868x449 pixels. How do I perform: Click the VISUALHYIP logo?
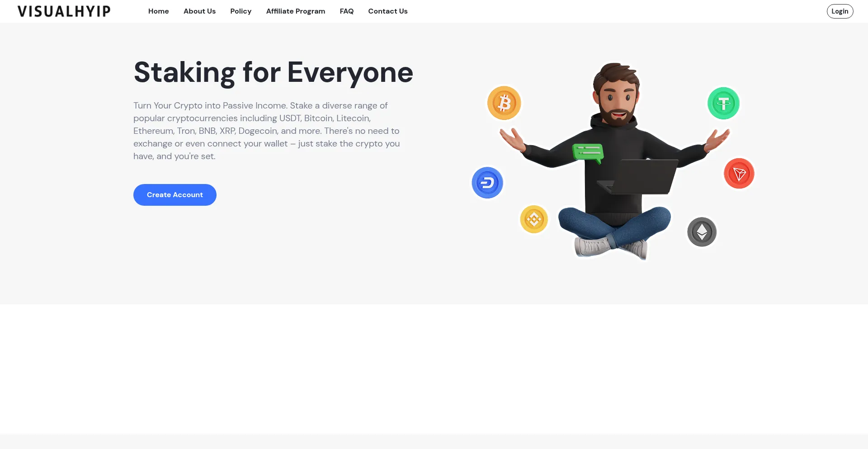[x=64, y=11]
